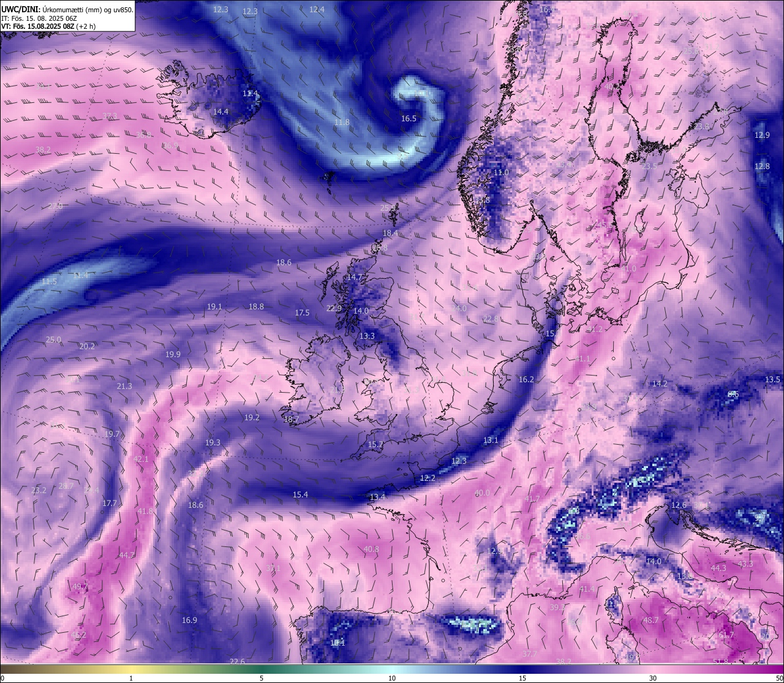Select the 13.1 value over the Channel

click(x=491, y=440)
